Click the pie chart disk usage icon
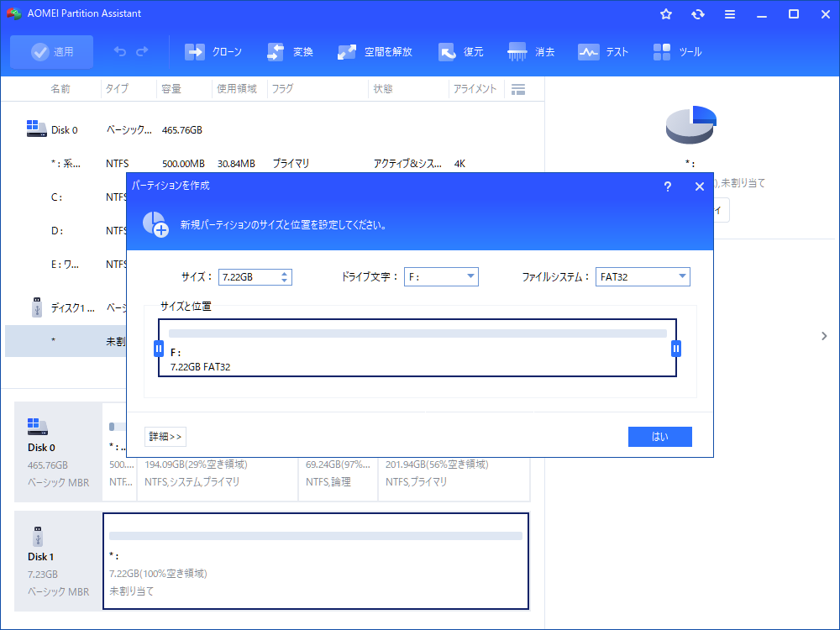Screen dimensions: 840x630 click(x=691, y=125)
